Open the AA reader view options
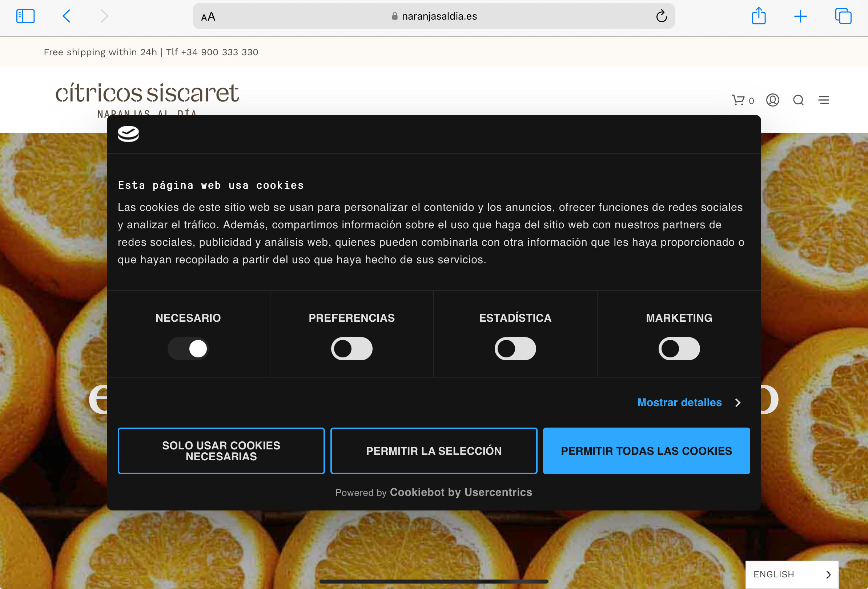868x589 pixels. pyautogui.click(x=208, y=16)
